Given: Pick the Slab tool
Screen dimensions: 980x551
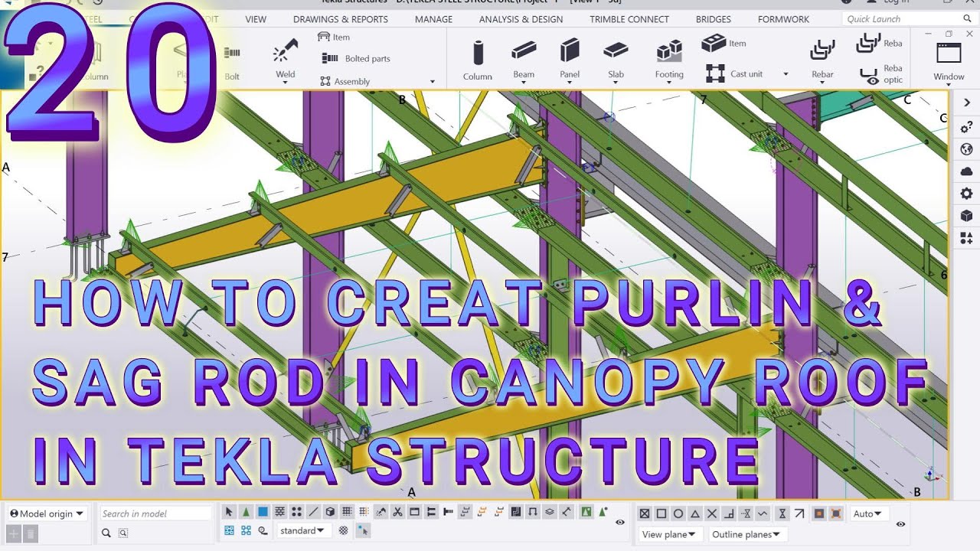Looking at the screenshot, I should tap(616, 60).
